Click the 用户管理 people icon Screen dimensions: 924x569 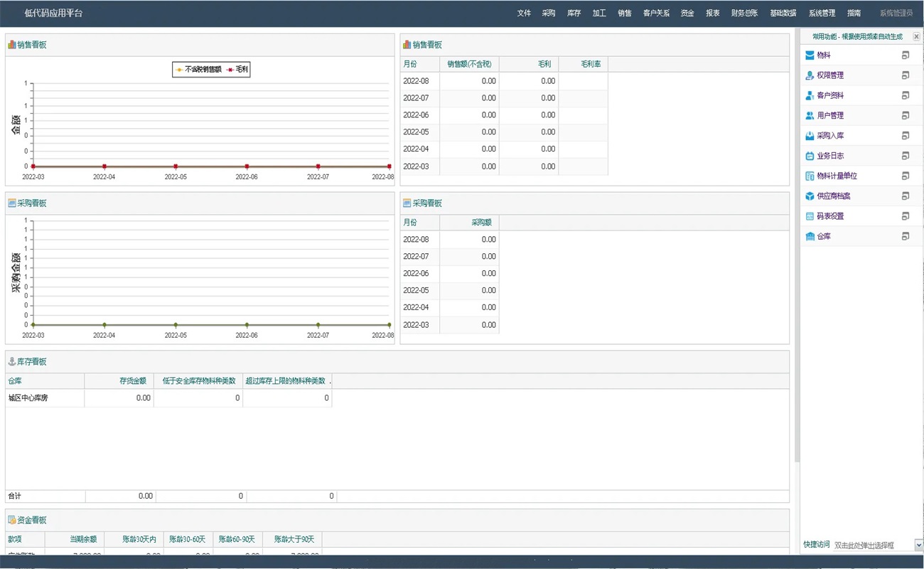click(x=810, y=115)
